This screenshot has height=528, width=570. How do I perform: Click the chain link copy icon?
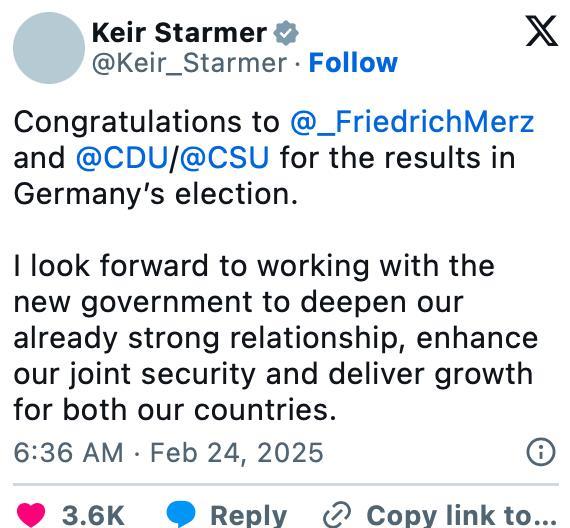(337, 515)
